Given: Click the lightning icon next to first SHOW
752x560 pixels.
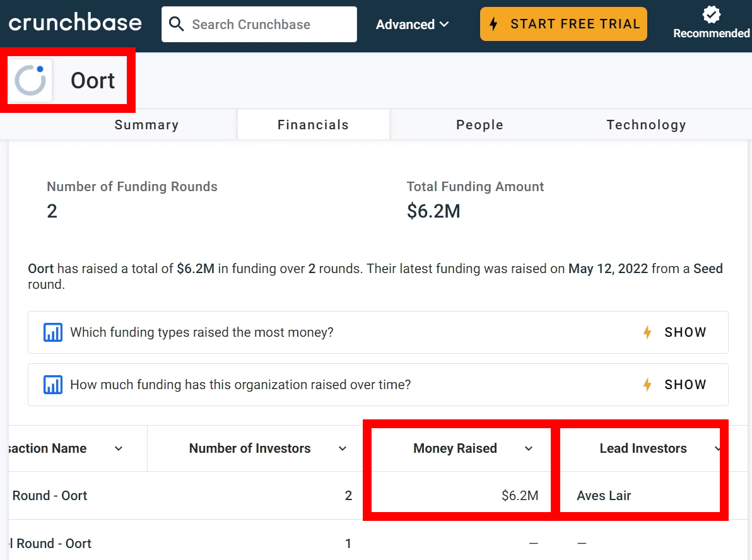Looking at the screenshot, I should [647, 332].
